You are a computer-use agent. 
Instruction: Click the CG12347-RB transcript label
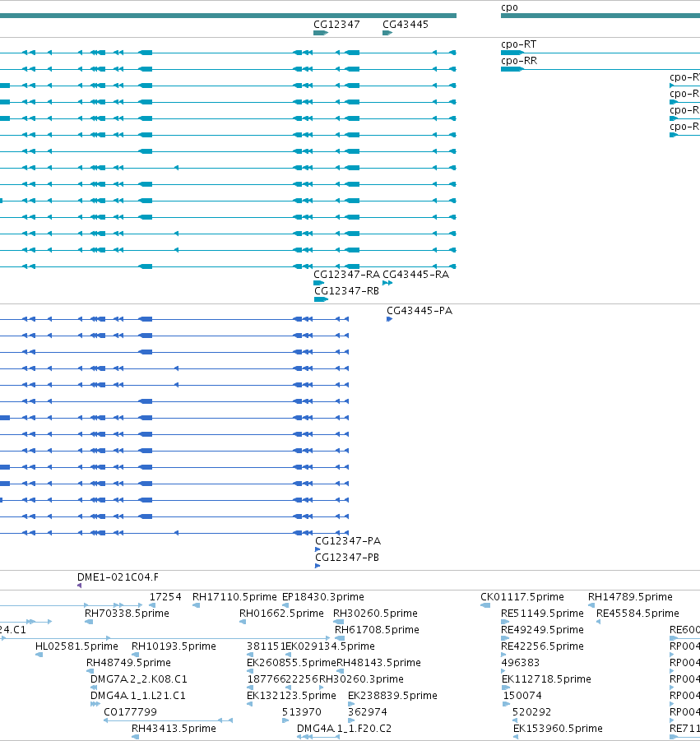[346, 291]
